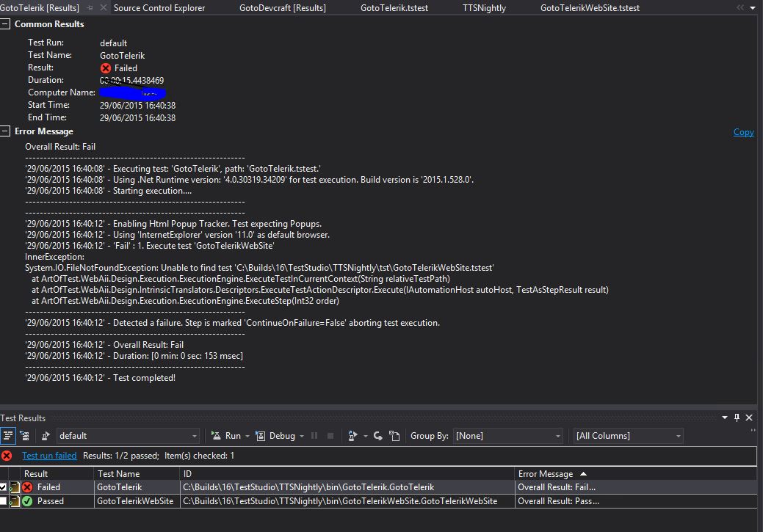Click the red failed icon in status bar
Screen dimensions: 763x532
[7, 456]
